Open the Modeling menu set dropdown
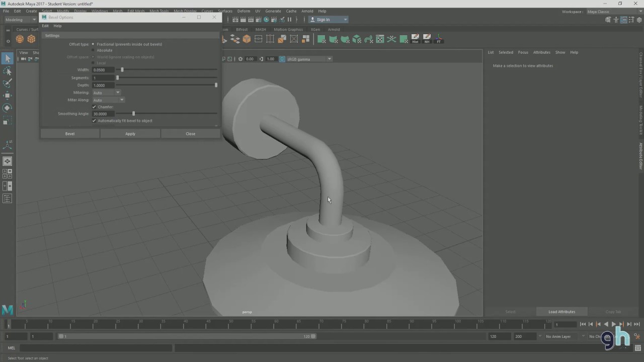This screenshot has height=362, width=644. [20, 20]
